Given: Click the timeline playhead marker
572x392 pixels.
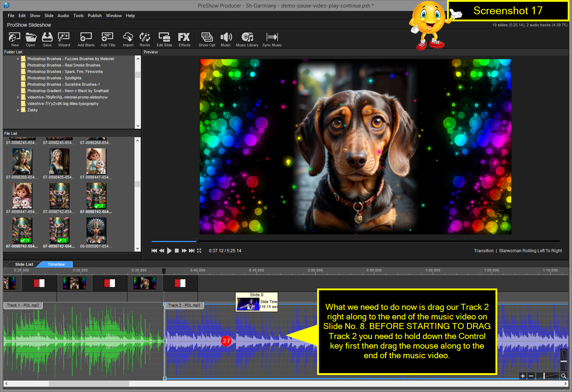Looking at the screenshot, I should point(164,271).
